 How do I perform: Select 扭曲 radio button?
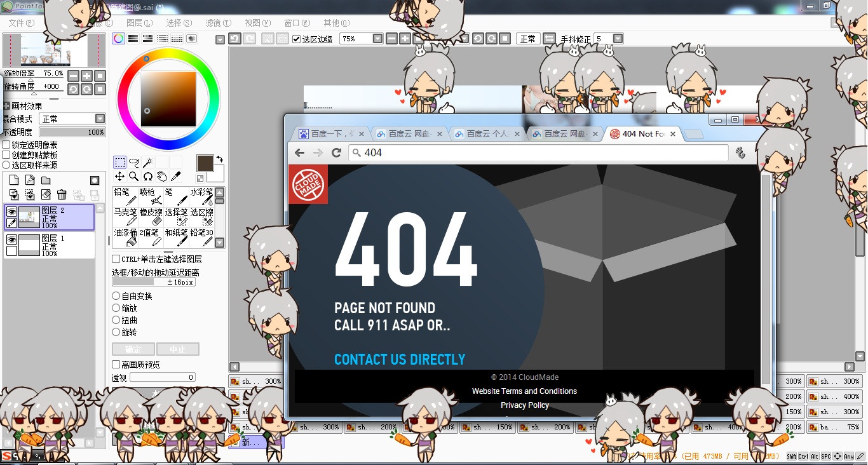point(116,320)
